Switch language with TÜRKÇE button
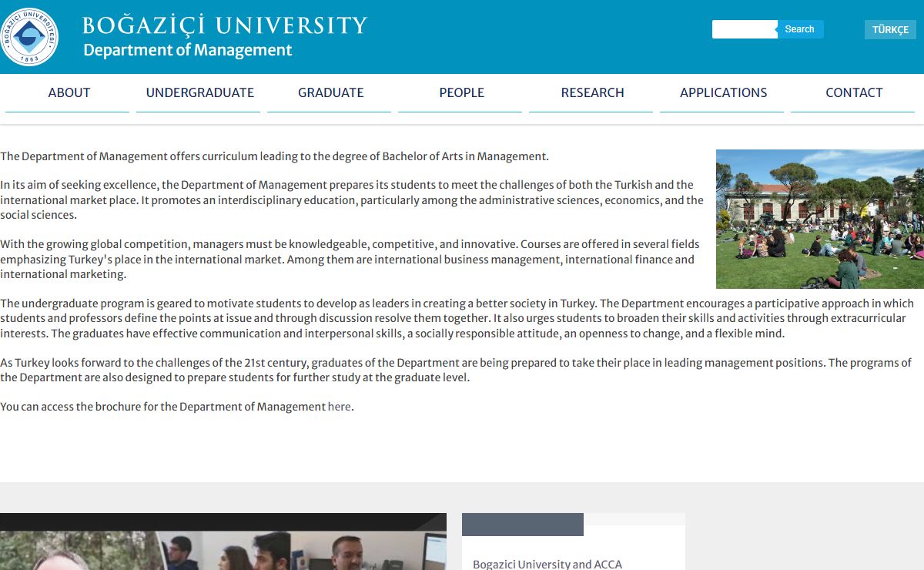The width and height of the screenshot is (924, 570). coord(890,30)
